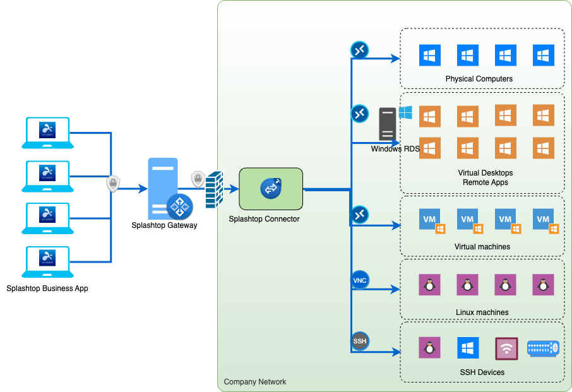Click the blue routing badge on the Gateway server
The width and height of the screenshot is (572, 392).
(179, 207)
